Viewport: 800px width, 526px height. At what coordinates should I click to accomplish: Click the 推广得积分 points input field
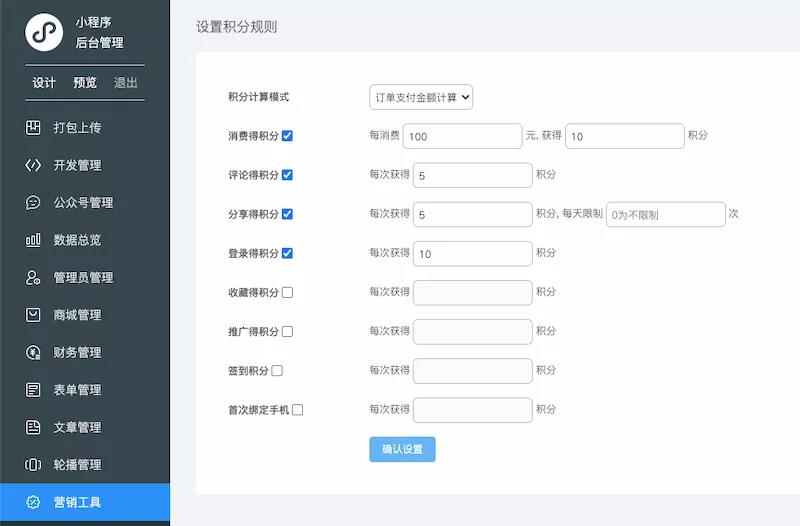(x=472, y=331)
